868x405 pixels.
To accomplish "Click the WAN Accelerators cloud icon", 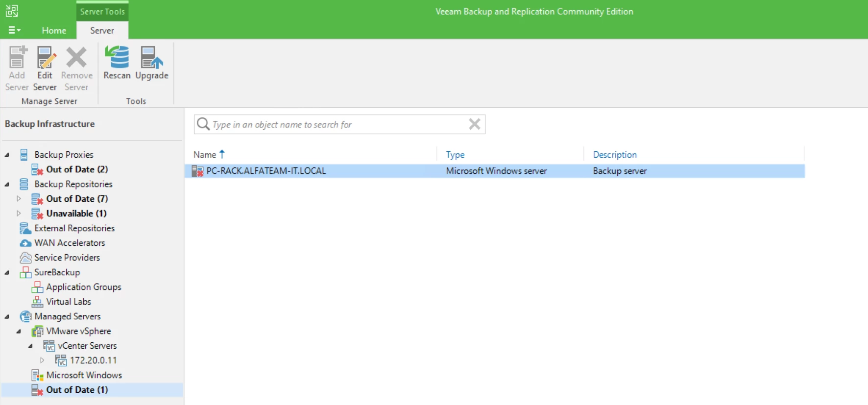I will pos(25,243).
